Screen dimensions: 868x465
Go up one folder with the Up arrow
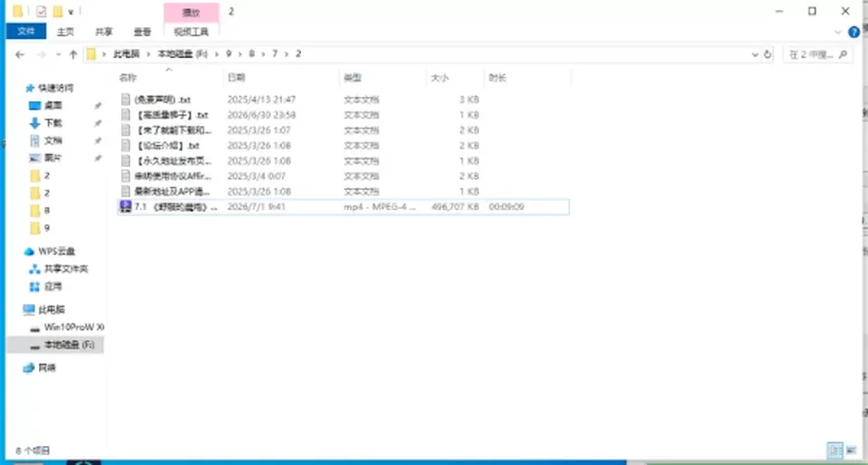pyautogui.click(x=73, y=54)
